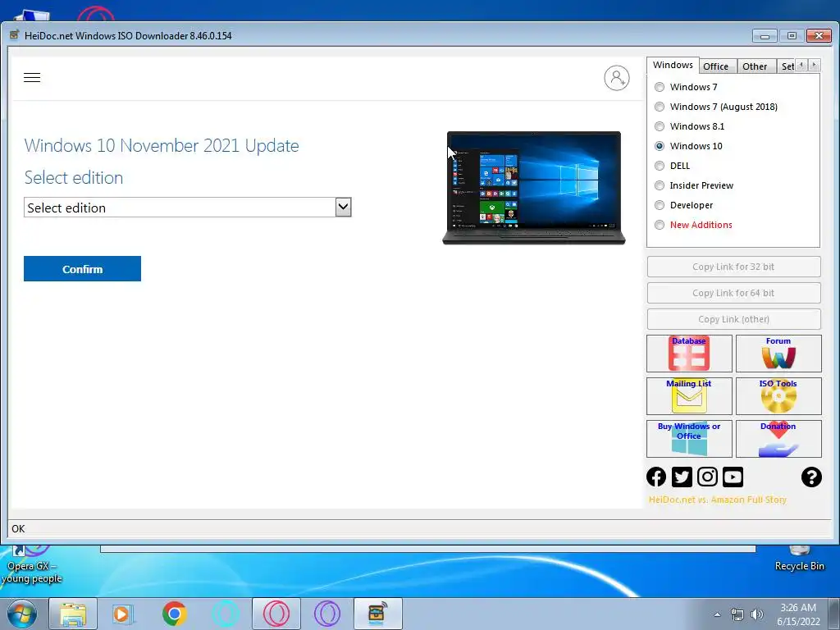Switch to the Windows tab
Viewport: 840px width, 630px height.
point(673,65)
